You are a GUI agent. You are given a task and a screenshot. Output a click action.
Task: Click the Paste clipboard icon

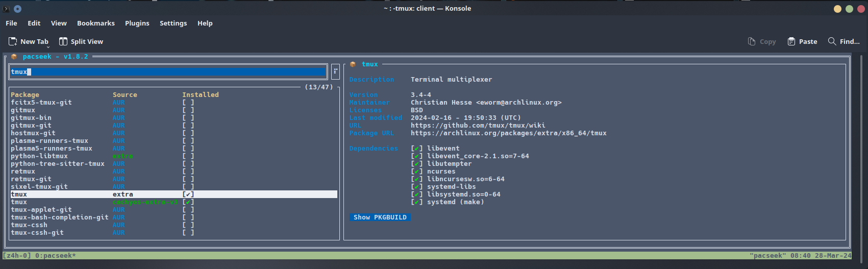click(x=791, y=41)
